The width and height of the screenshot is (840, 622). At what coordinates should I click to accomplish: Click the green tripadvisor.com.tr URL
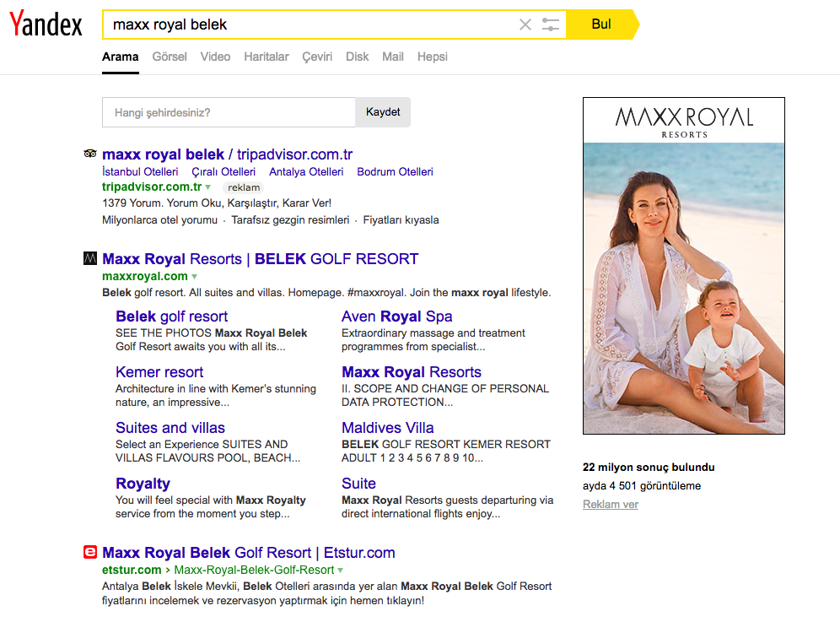click(x=152, y=187)
